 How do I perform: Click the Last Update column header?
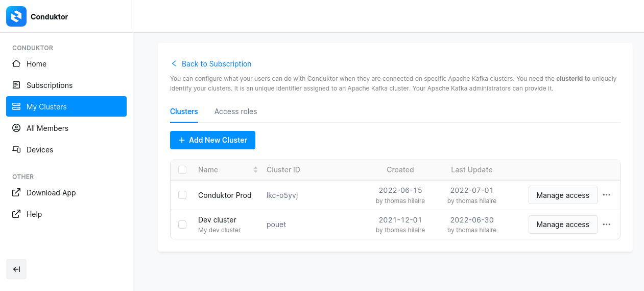[x=472, y=170]
